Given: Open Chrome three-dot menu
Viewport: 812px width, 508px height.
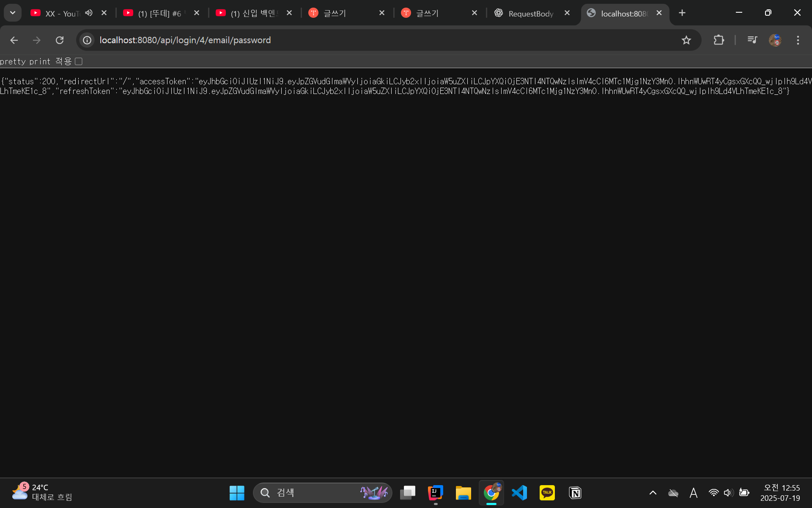Looking at the screenshot, I should (798, 40).
